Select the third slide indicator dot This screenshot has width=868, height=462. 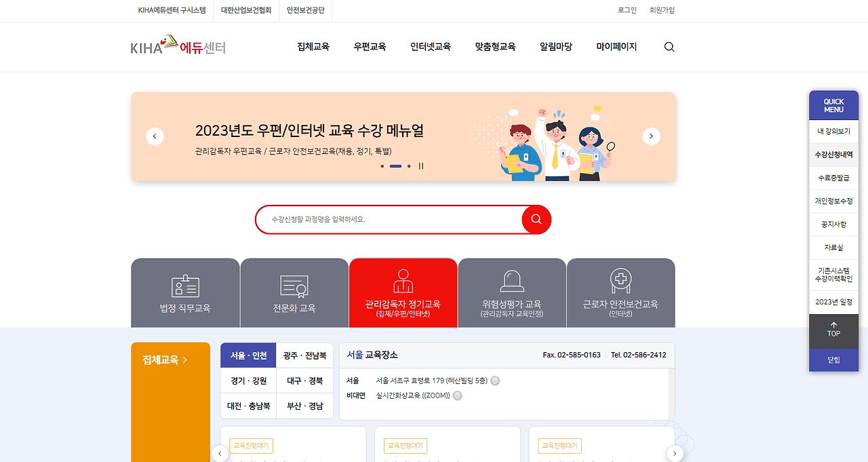pos(408,166)
